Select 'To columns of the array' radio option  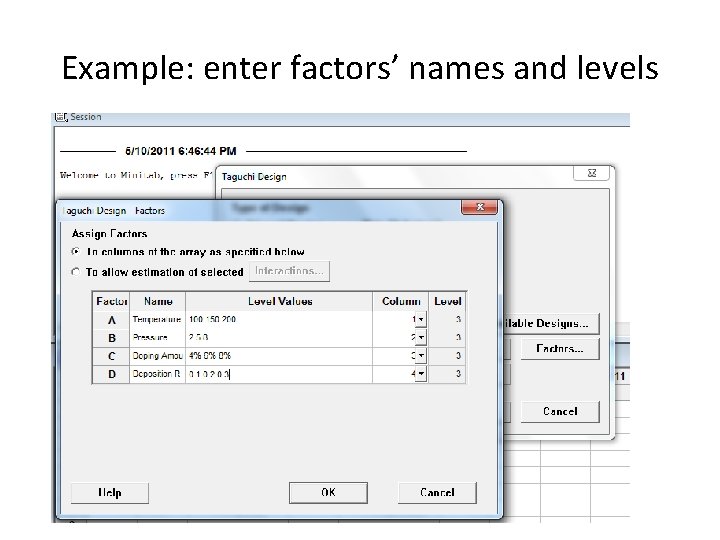tap(75, 252)
